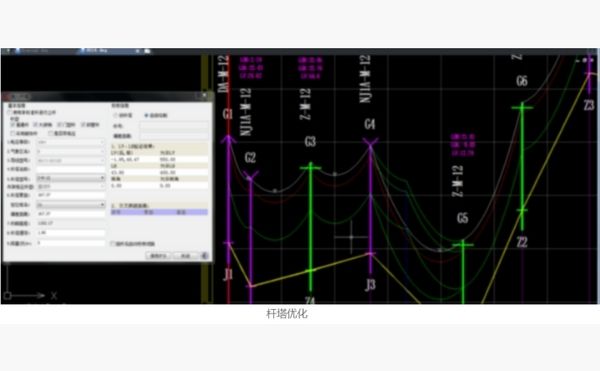Click the round help icon in the dialog's bottom corner
Screen dimensions: 600x371
[x=205, y=255]
